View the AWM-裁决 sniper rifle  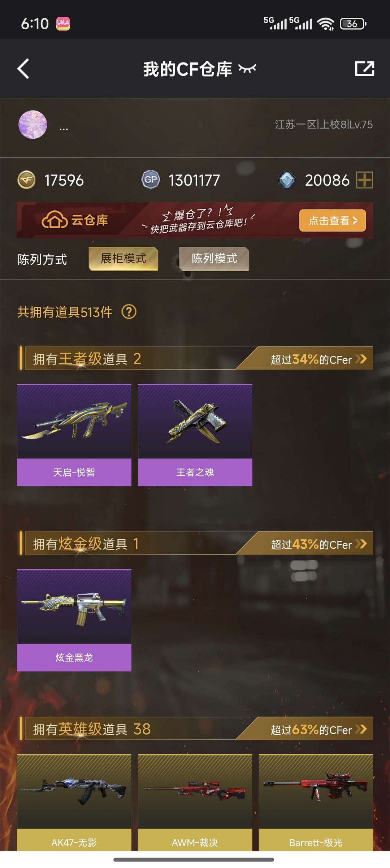195,803
